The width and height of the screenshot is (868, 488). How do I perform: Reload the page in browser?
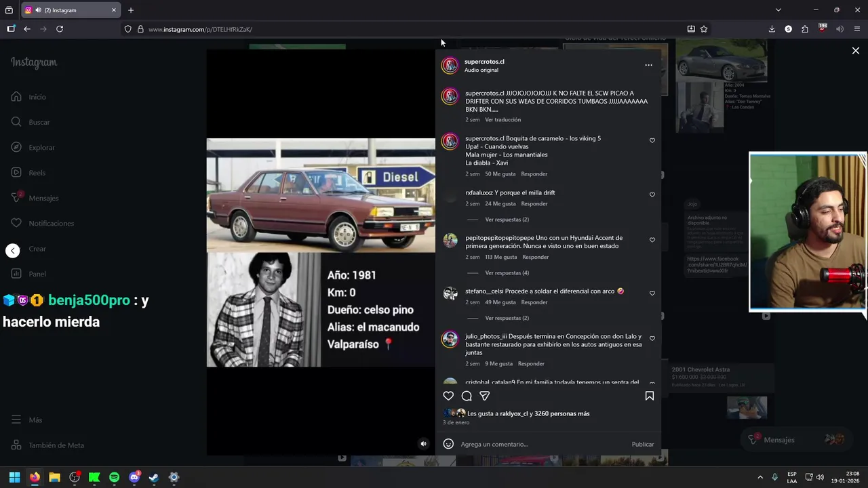tap(60, 29)
